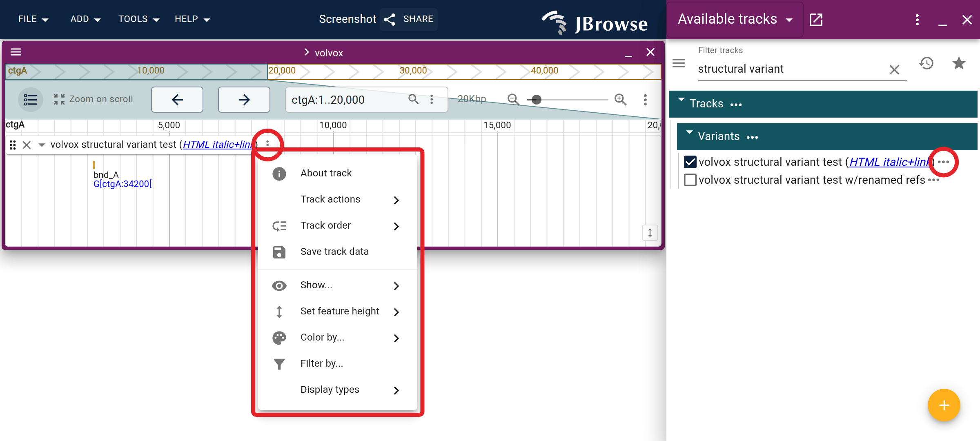Pan right with the forward arrow
The image size is (980, 441).
pos(244,100)
